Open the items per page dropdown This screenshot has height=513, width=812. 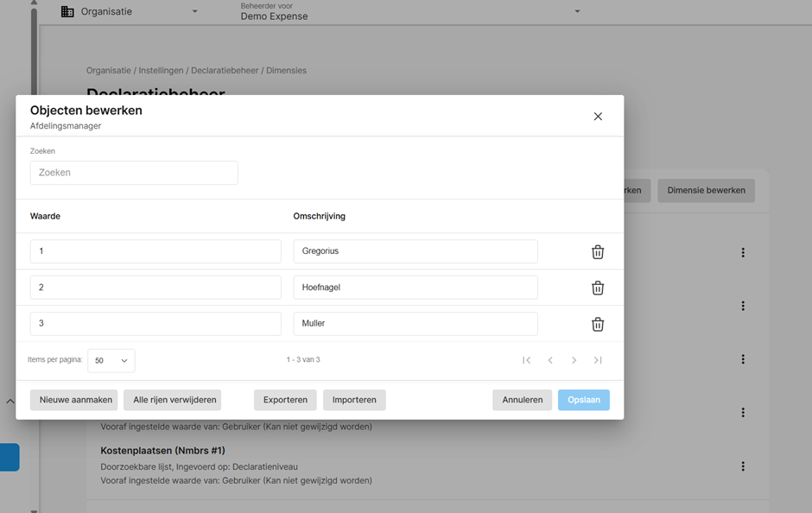(111, 361)
